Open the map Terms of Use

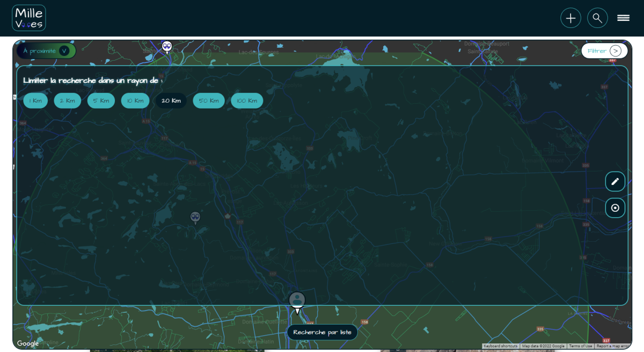(x=581, y=346)
